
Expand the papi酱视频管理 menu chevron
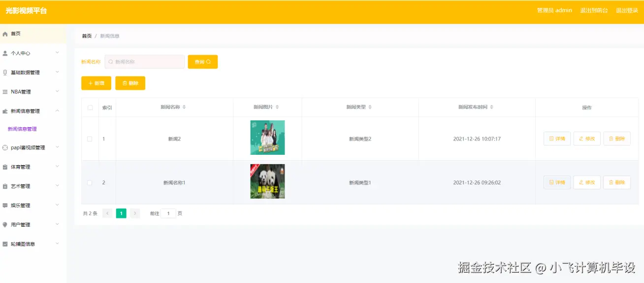click(57, 147)
